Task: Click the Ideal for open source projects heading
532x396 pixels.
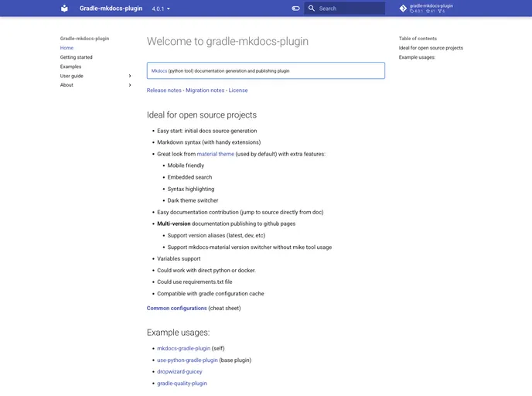Action: 202,115
